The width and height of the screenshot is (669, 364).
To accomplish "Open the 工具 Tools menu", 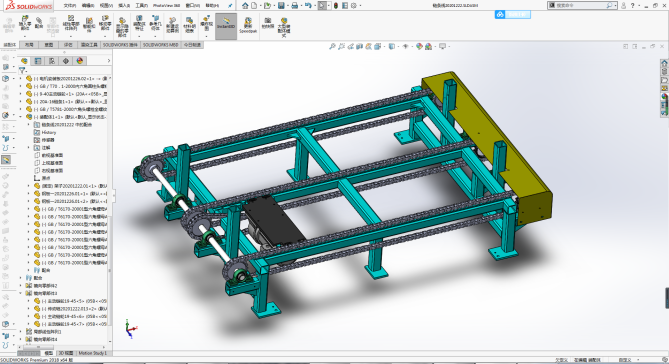I will tap(141, 6).
